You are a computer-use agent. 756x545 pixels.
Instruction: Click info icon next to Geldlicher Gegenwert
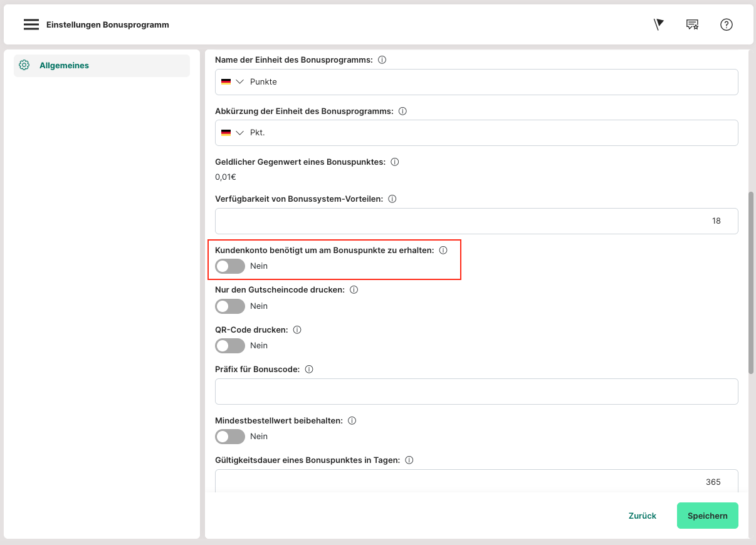395,162
